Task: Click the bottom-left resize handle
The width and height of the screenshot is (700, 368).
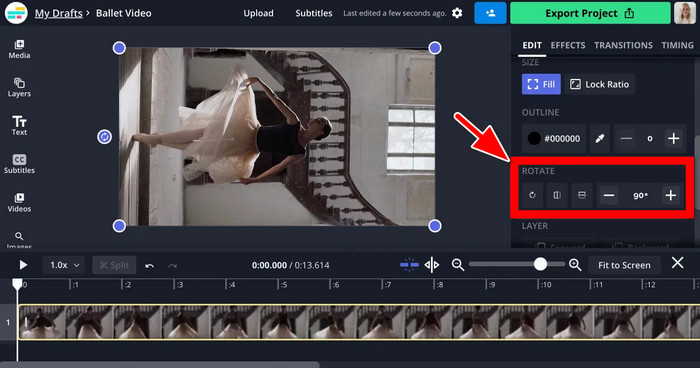Action: coord(119,226)
